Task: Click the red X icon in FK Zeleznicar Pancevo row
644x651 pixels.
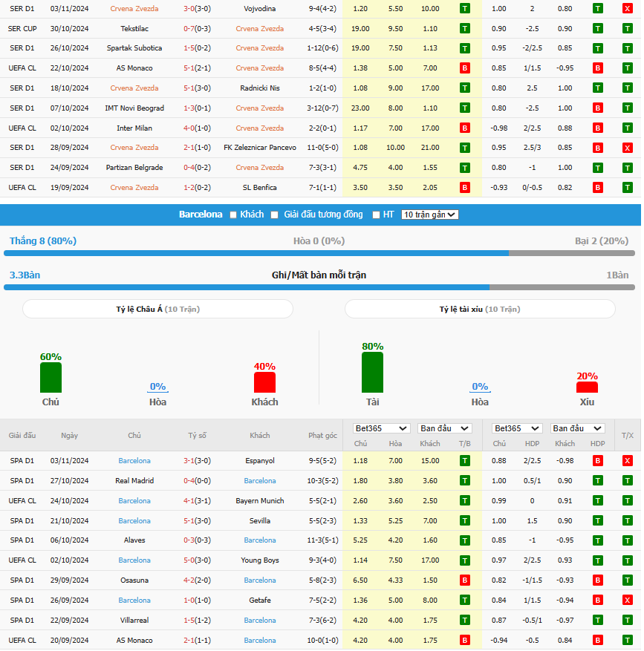Action: (x=628, y=148)
